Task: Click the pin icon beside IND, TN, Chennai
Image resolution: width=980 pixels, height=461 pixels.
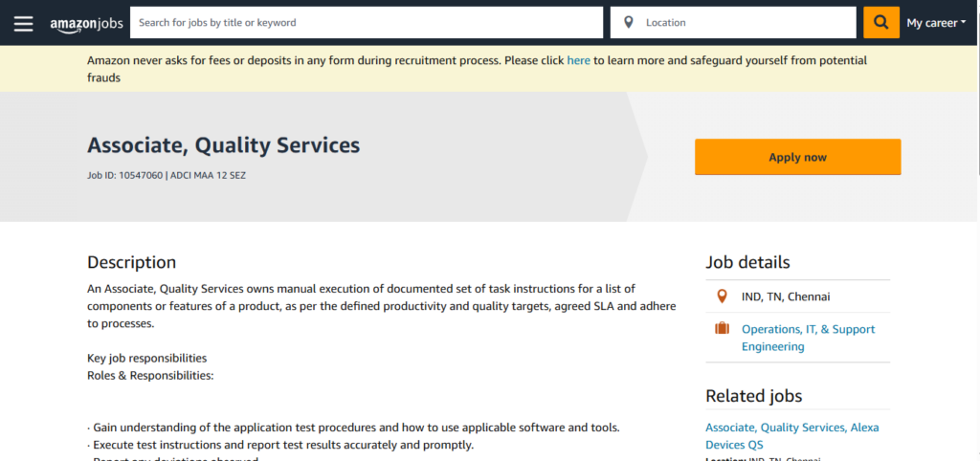Action: pyautogui.click(x=722, y=296)
